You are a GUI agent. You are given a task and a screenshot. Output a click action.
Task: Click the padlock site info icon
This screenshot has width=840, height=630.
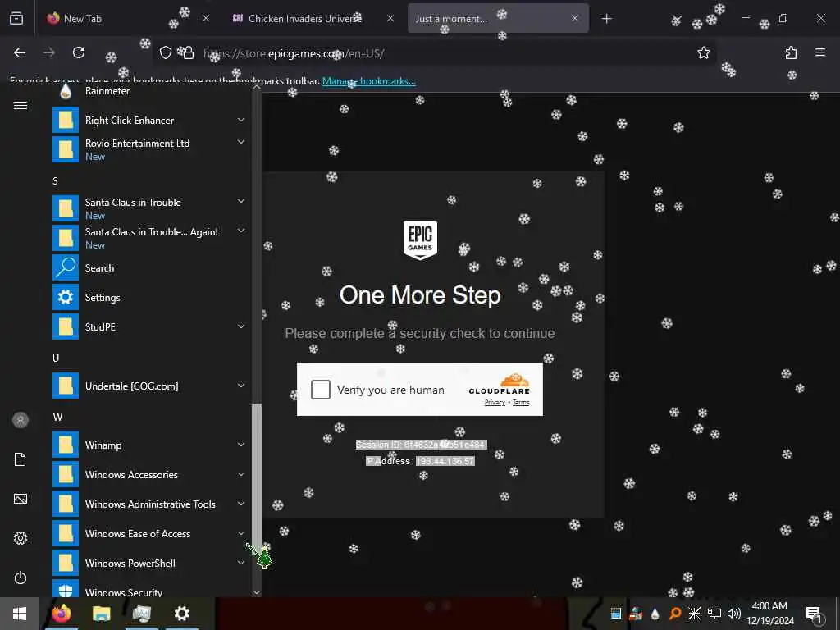[x=189, y=52]
